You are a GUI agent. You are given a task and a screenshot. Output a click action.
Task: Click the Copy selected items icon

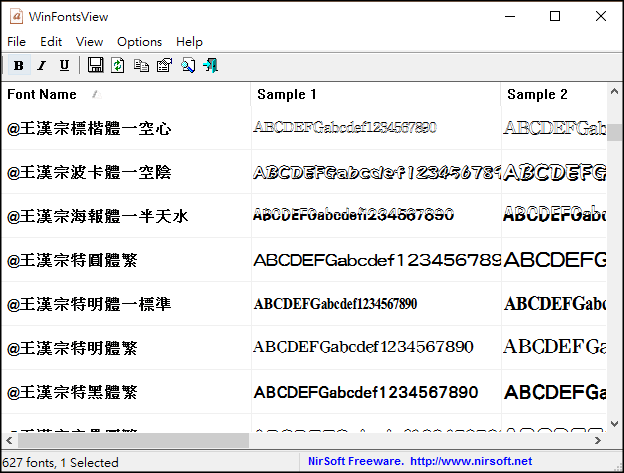click(141, 65)
